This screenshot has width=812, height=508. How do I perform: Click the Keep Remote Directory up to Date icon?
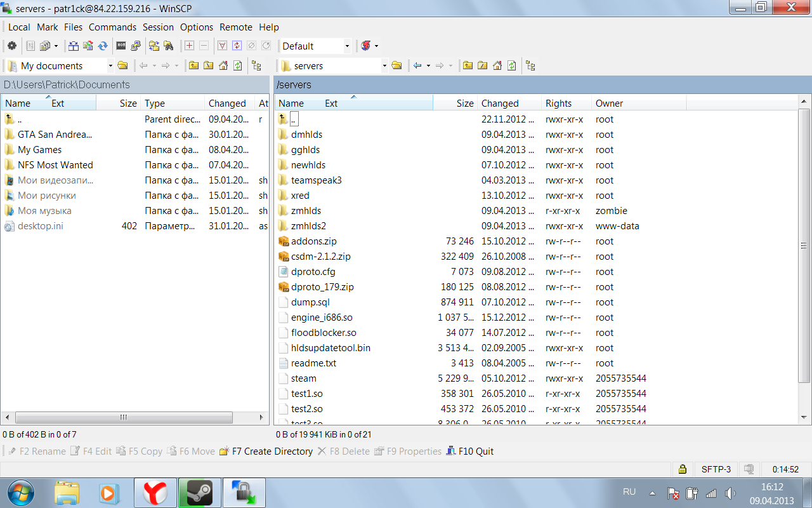102,46
